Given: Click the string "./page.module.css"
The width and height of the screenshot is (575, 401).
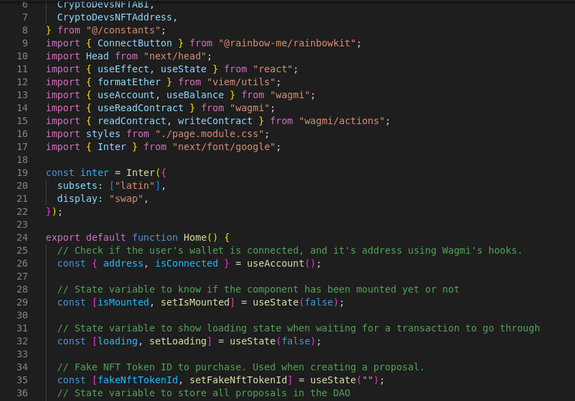Looking at the screenshot, I should (x=209, y=134).
